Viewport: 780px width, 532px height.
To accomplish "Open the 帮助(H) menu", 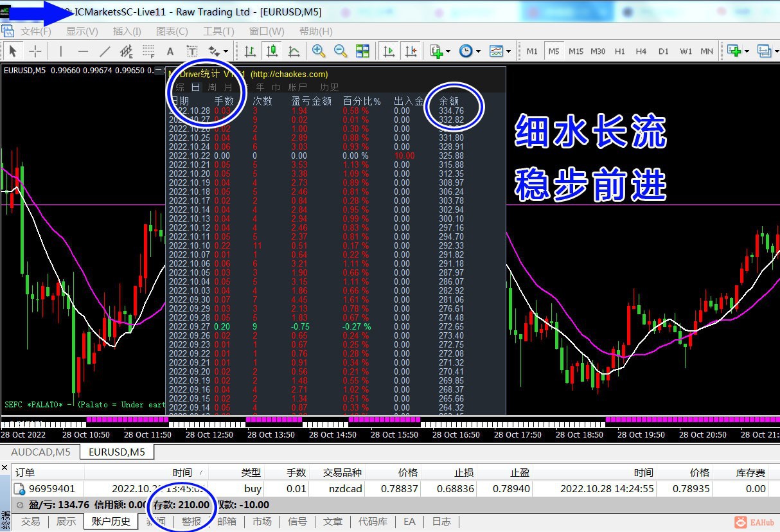I will coord(316,31).
